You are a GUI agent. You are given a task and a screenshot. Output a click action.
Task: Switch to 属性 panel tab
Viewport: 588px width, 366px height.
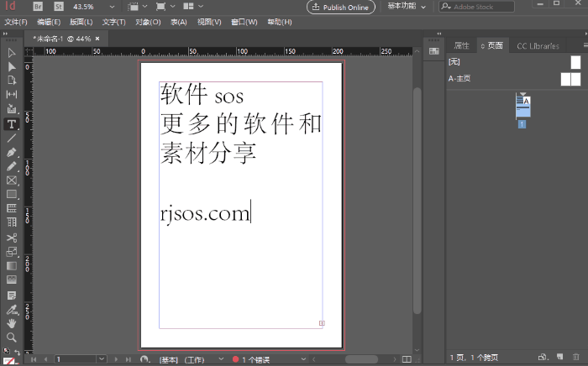coord(462,45)
